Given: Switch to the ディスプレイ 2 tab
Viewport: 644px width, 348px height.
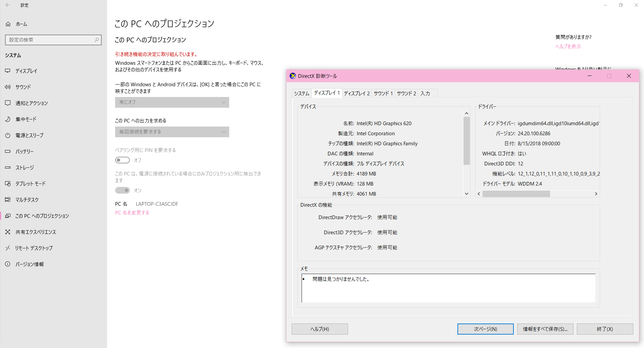Looking at the screenshot, I should [x=357, y=94].
